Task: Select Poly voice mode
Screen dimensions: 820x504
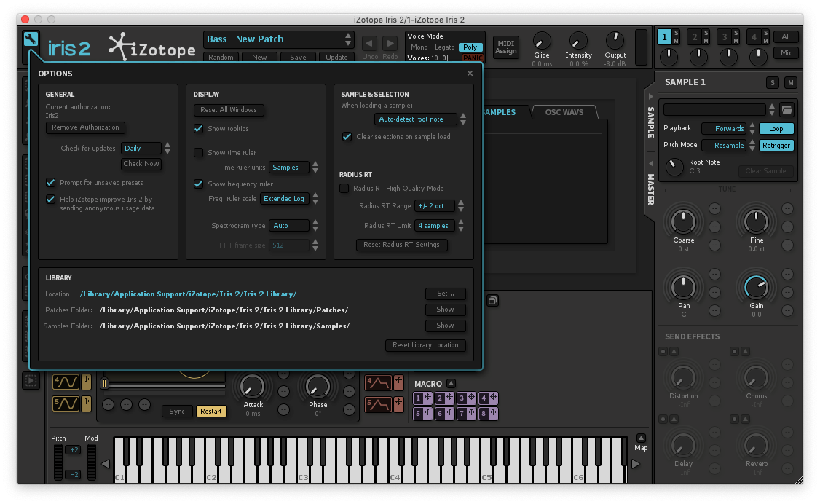Action: coord(470,47)
